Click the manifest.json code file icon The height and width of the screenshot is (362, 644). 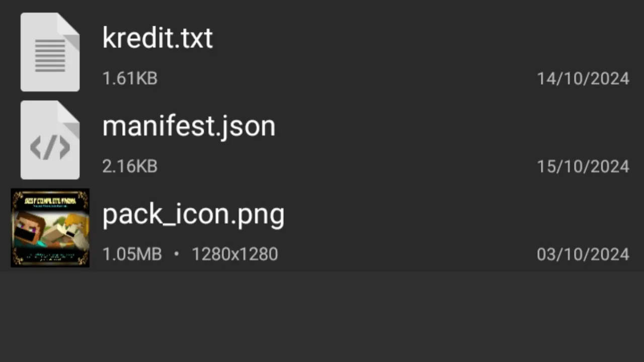[50, 140]
